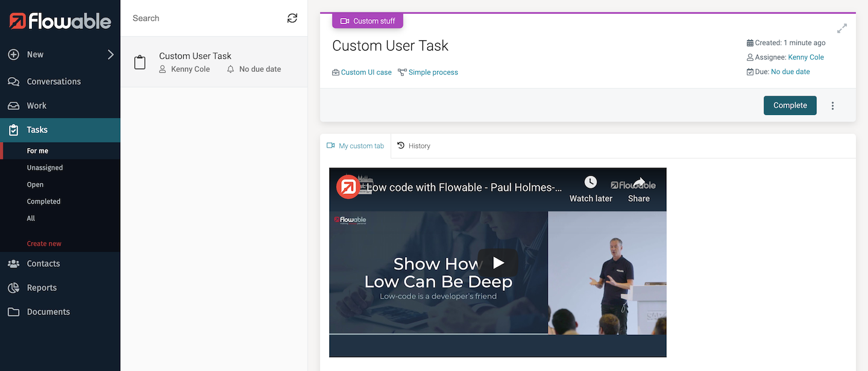Open the Custom UI case link

click(366, 72)
